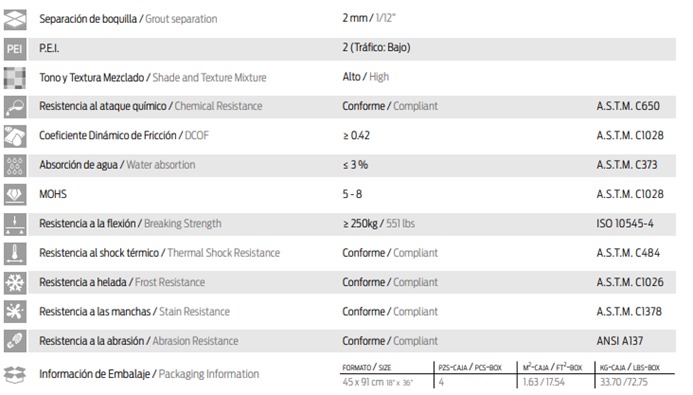Viewport: 693px width, 395px height.
Task: Click the water absorption droplets icon
Action: [x=15, y=166]
